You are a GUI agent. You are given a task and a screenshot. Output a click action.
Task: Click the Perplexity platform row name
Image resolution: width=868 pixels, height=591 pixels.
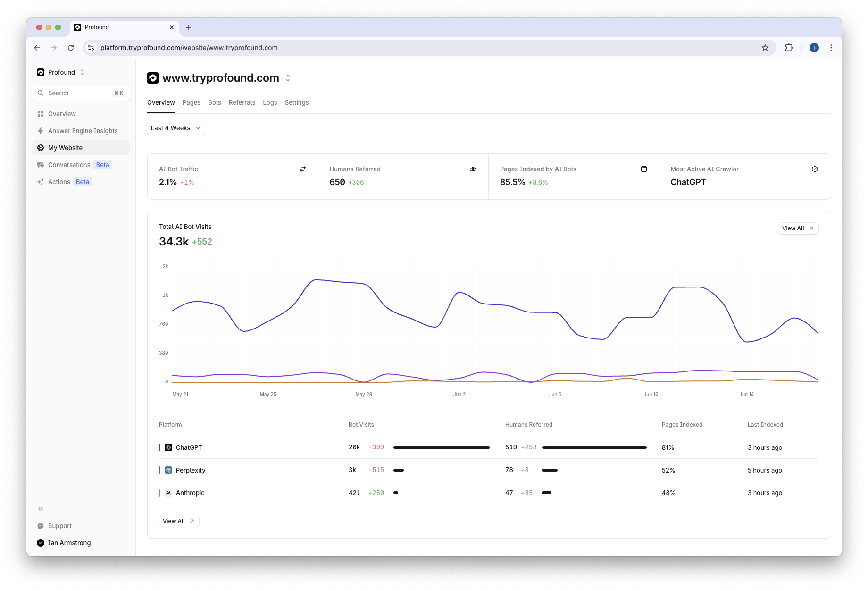[x=191, y=470]
